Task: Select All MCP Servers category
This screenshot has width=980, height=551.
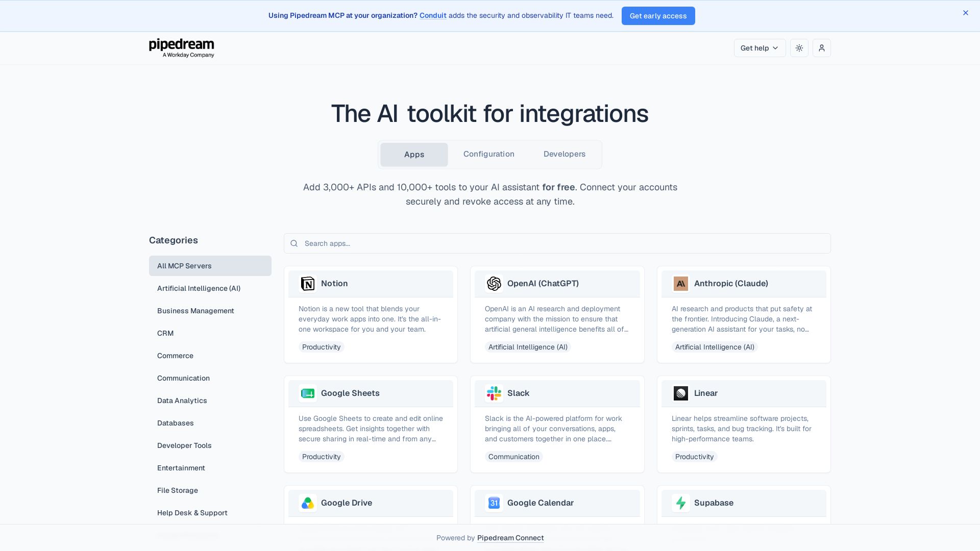Action: click(x=210, y=266)
